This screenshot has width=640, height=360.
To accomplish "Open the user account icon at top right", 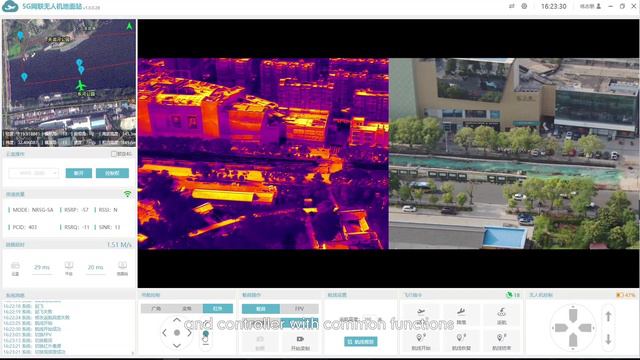I will (x=599, y=6).
